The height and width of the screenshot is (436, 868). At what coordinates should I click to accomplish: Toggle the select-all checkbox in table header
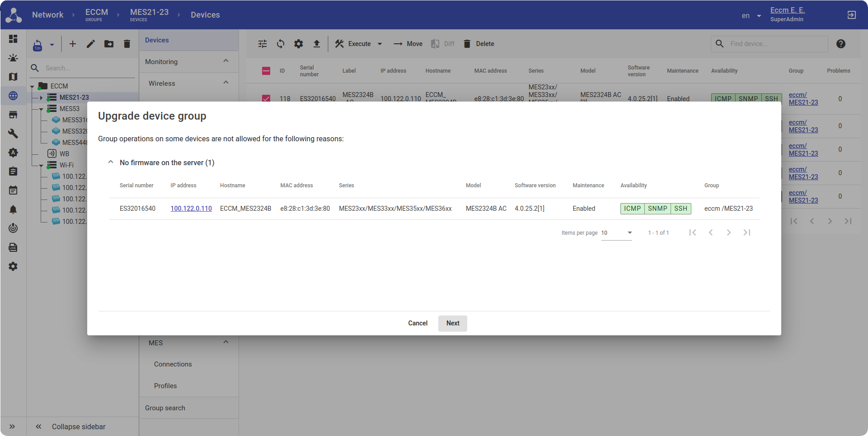(x=266, y=71)
